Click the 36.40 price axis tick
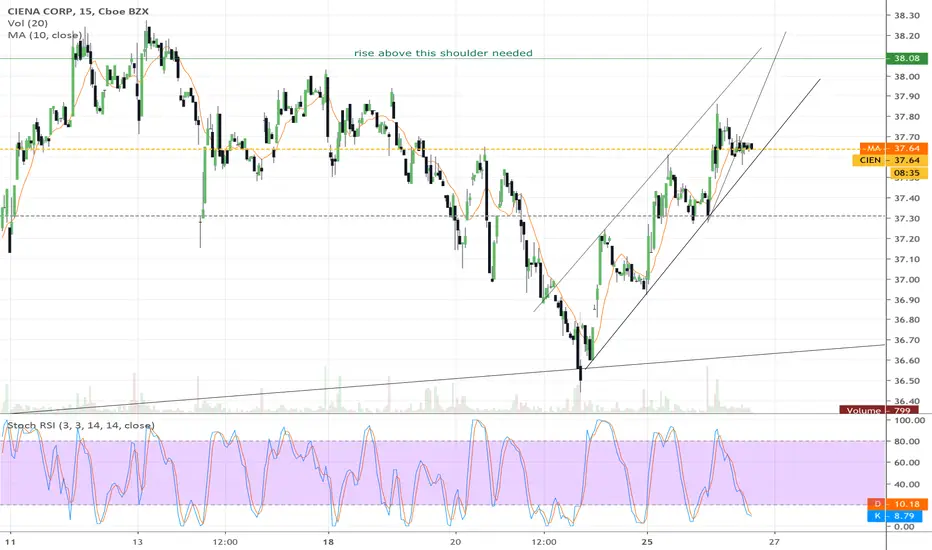This screenshot has width=932, height=550. (907, 401)
